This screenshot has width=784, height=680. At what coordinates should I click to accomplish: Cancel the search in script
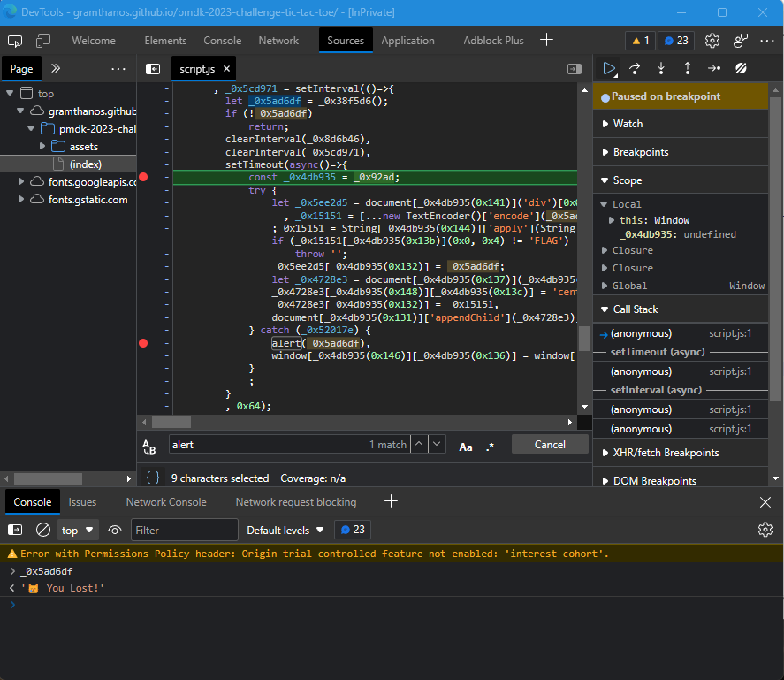click(x=549, y=444)
